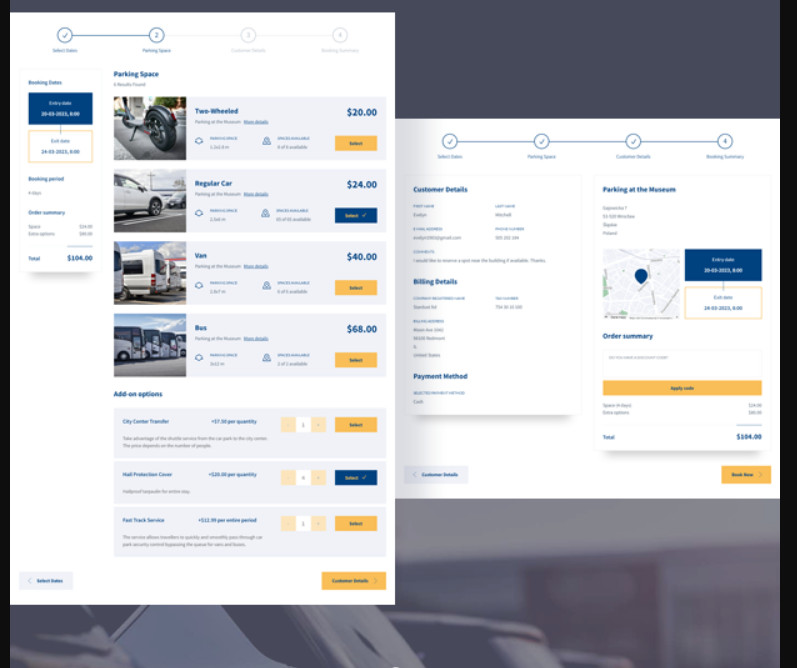The image size is (797, 668).
Task: Click the completed Select Dates step circle in left panel
Action: click(x=65, y=35)
